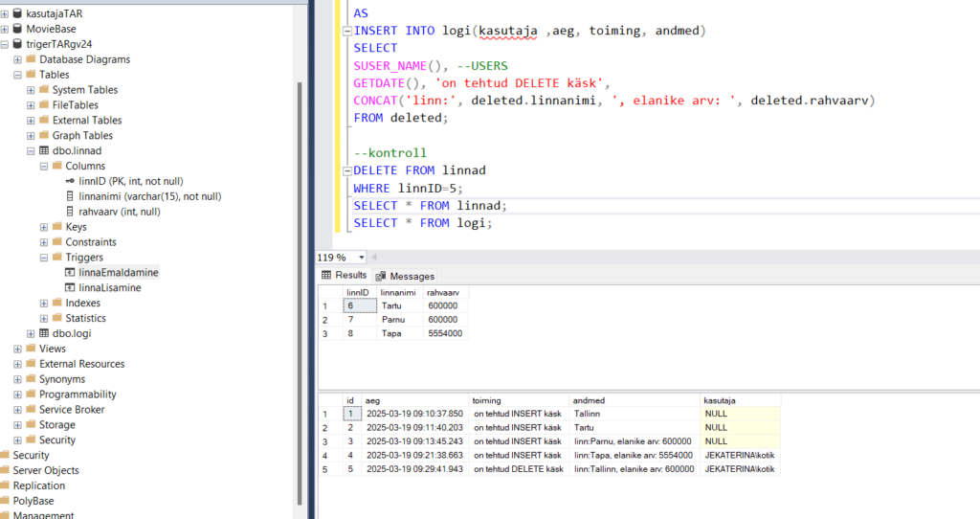980x519 pixels.
Task: Select 'on tehtud DELETE käsk' cell
Action: point(519,469)
